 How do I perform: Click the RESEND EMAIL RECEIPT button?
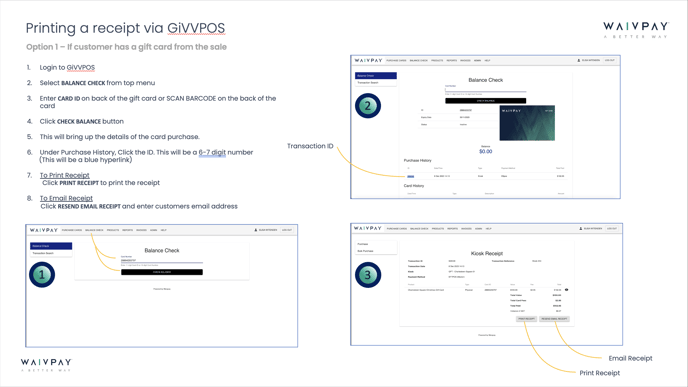point(554,319)
